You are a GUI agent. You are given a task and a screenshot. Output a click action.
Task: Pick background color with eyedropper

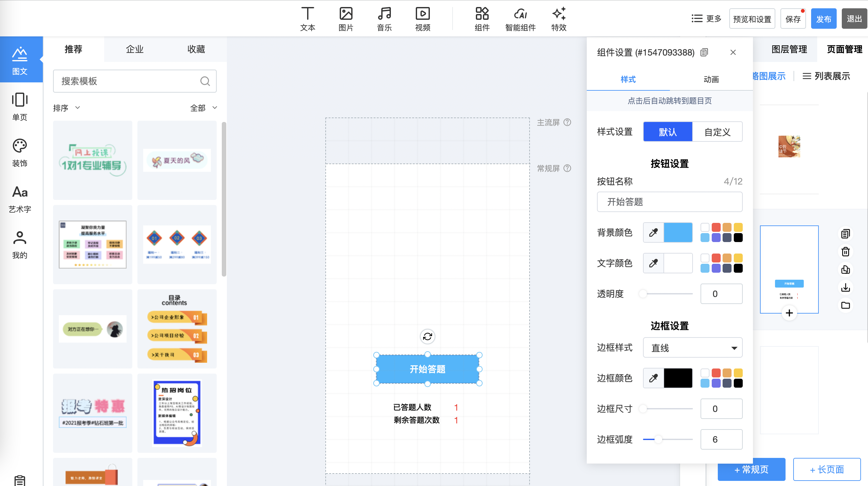[653, 232]
